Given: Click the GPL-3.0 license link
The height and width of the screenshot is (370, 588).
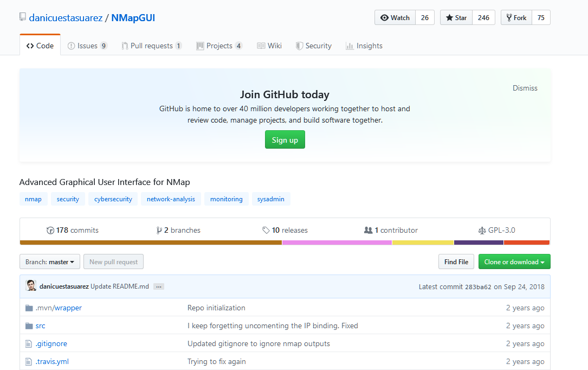Looking at the screenshot, I should [x=497, y=231].
